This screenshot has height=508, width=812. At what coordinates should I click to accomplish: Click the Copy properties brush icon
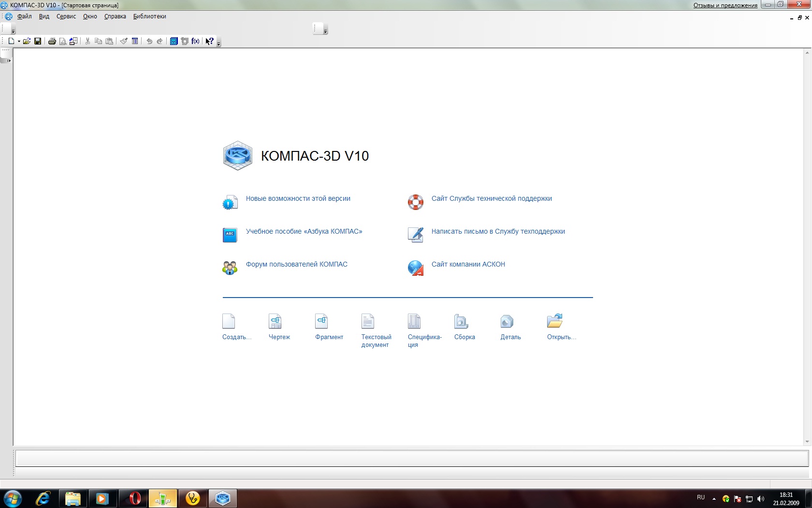click(x=124, y=41)
